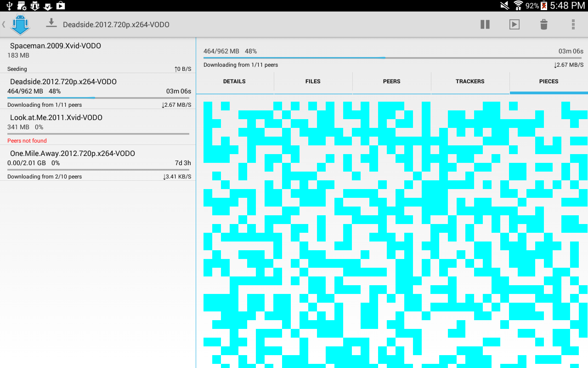
Task: Select the PIECES tab
Action: click(x=548, y=81)
